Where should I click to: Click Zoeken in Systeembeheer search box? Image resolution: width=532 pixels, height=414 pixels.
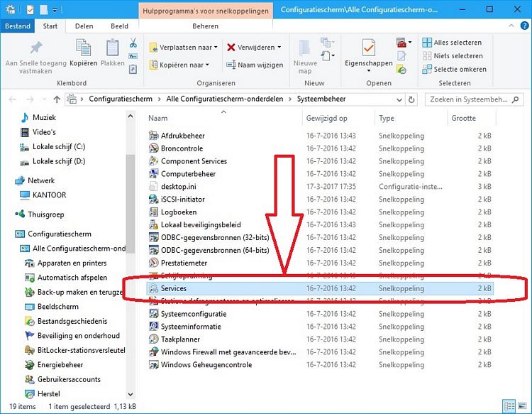474,99
